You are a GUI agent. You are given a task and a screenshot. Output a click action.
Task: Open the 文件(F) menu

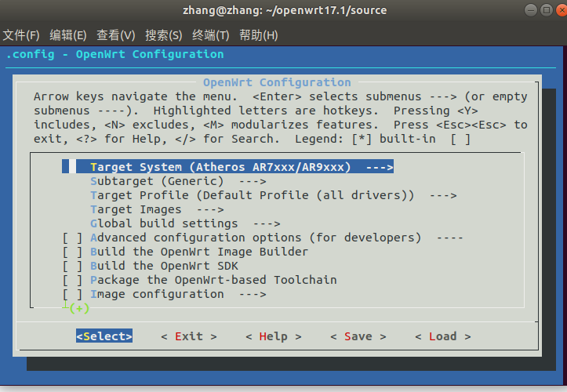(21, 35)
